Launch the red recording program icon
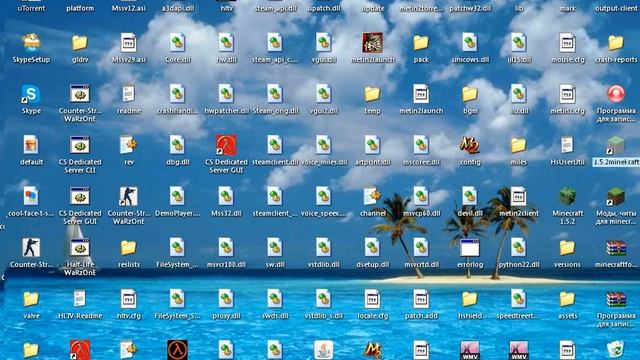This screenshot has height=360, width=640. click(x=616, y=94)
